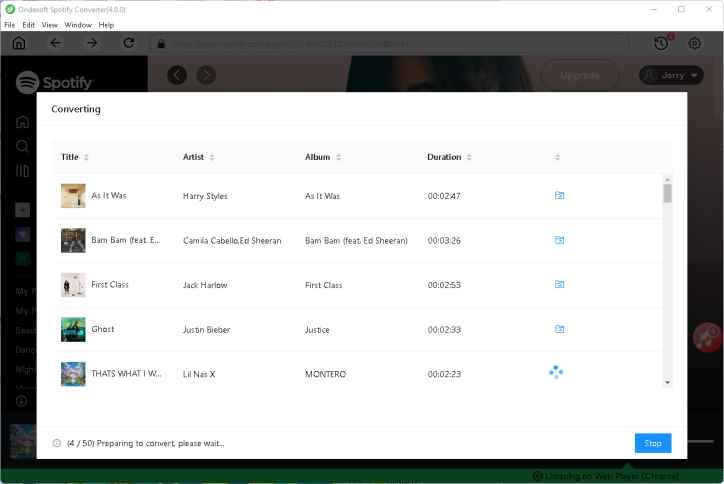Open output folder for Bam Bam track

point(559,240)
